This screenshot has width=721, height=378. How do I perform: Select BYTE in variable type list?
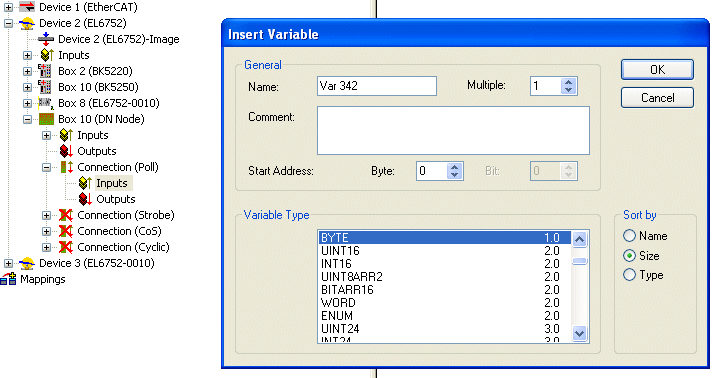(x=445, y=238)
